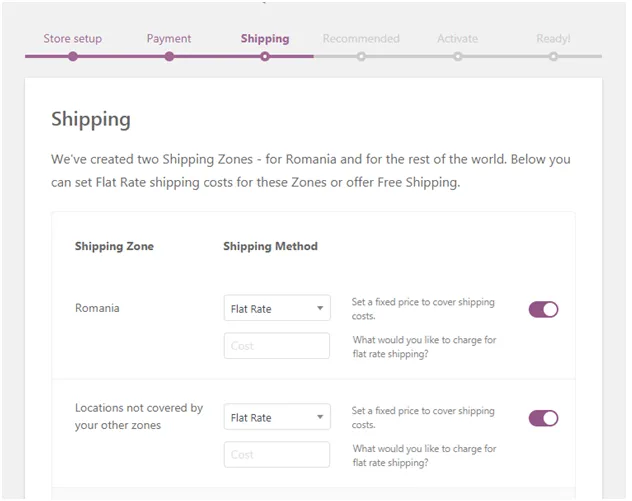This screenshot has height=501, width=632.
Task: Focus Cost field for uncovered locations
Action: tap(277, 455)
